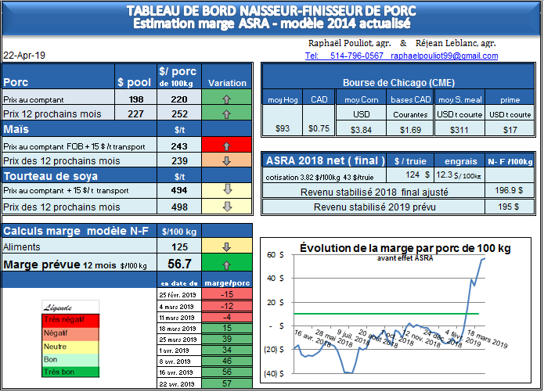
Task: Click the up arrow for pork Prix au comptant
Action: pos(227,100)
